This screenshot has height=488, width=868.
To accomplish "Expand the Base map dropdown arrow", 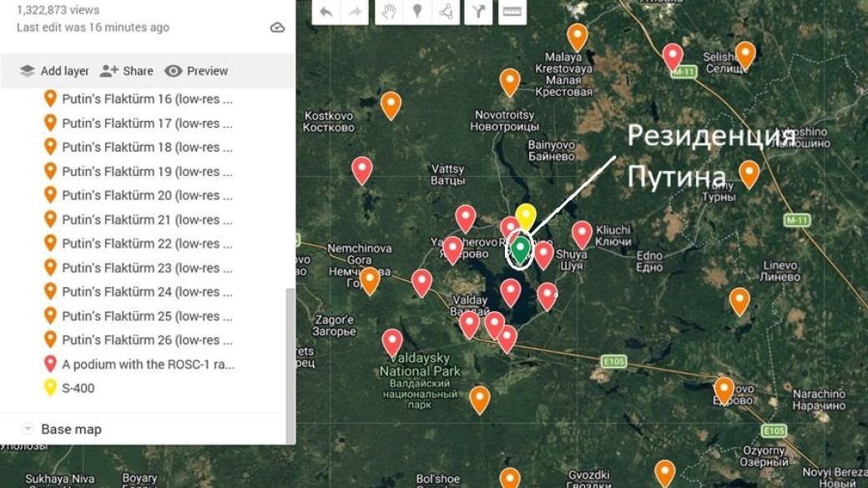I will 28,429.
